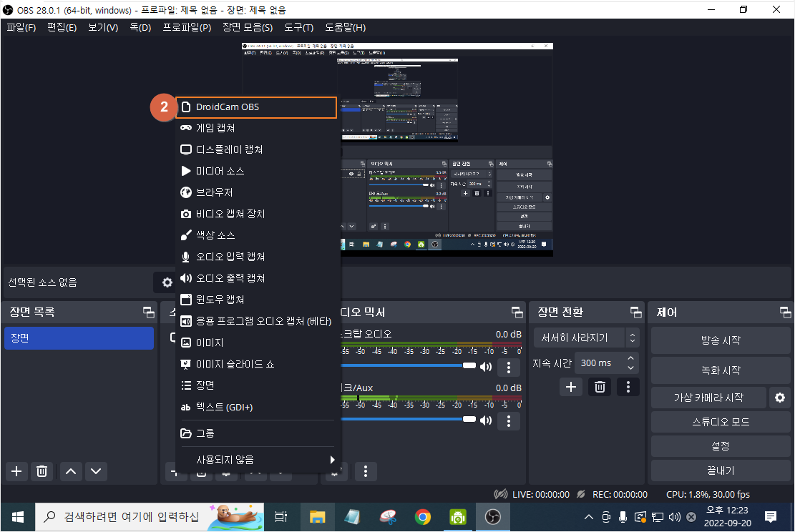Open transition properties three-dot menu
Image resolution: width=795 pixels, height=532 pixels.
[628, 387]
